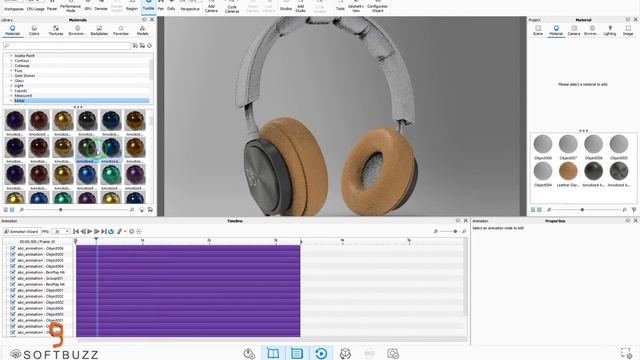Toggle the Denoise option
The height and width of the screenshot is (360, 640).
coord(101,6)
